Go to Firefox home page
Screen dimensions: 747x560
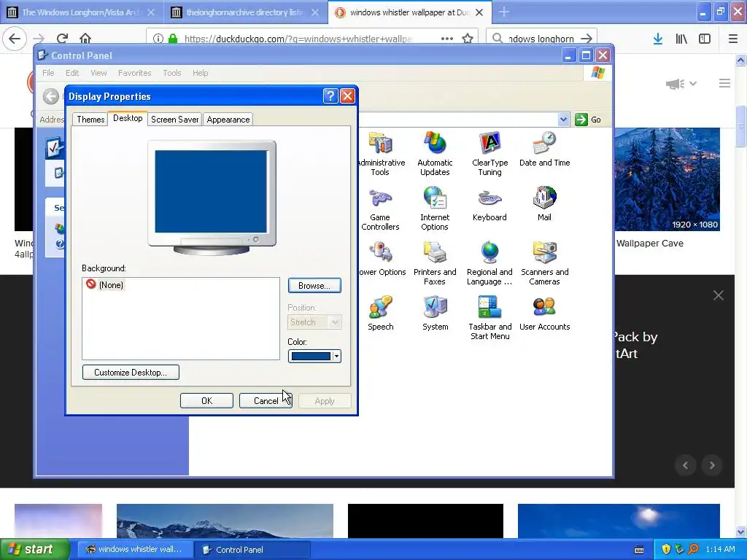(85, 39)
